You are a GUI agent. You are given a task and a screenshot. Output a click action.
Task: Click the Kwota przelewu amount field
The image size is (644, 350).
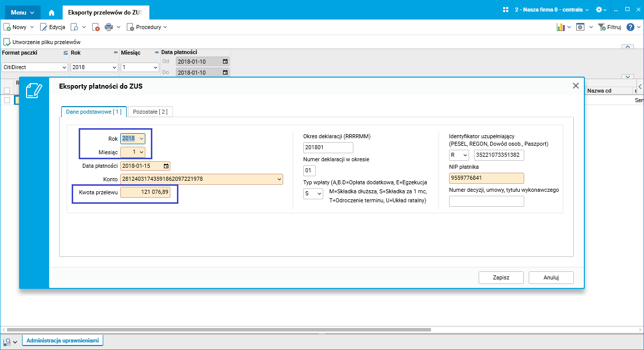tap(145, 192)
